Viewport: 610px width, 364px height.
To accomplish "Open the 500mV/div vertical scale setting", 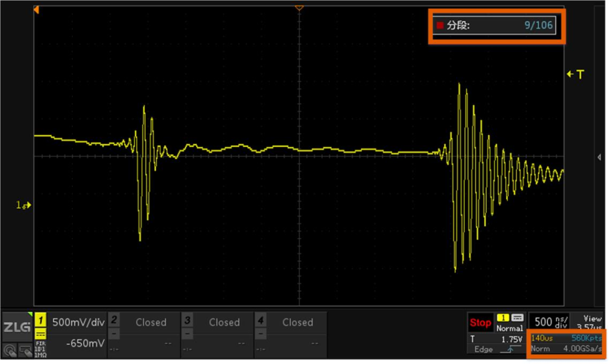I will click(77, 322).
